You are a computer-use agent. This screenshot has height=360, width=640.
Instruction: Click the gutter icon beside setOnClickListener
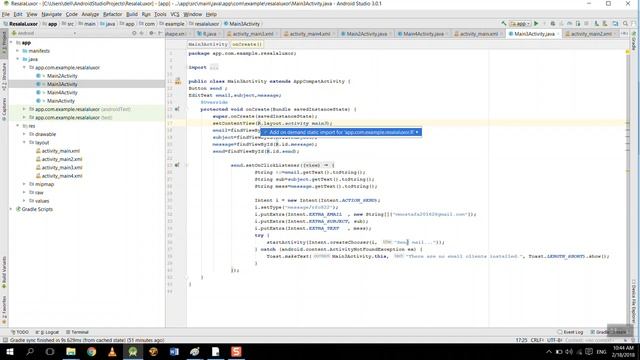click(177, 165)
